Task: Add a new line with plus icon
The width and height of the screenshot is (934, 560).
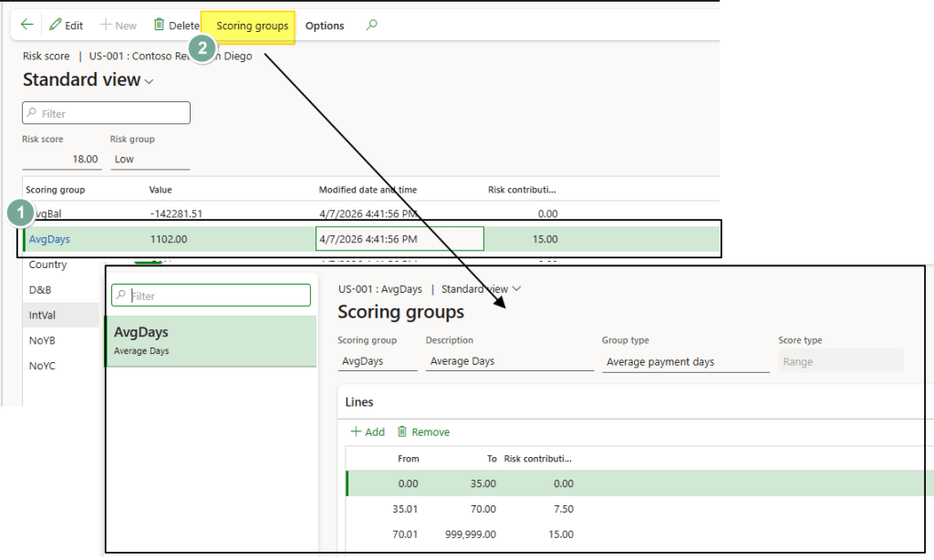Action: coord(357,431)
